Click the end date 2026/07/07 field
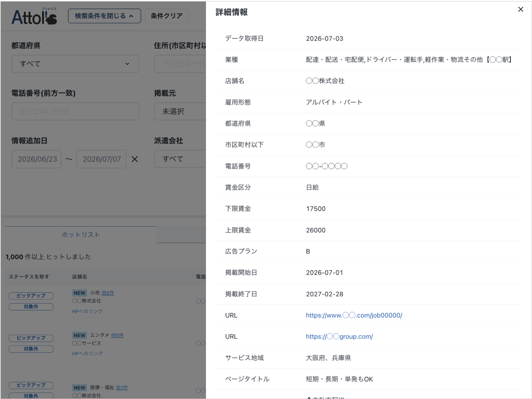The image size is (532, 399). click(101, 159)
